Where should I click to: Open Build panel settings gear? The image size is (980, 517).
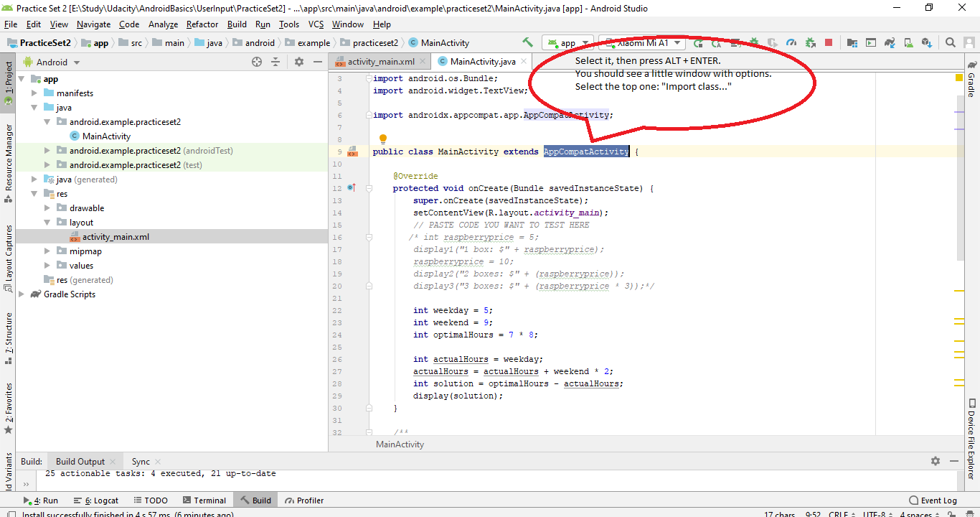pos(936,461)
